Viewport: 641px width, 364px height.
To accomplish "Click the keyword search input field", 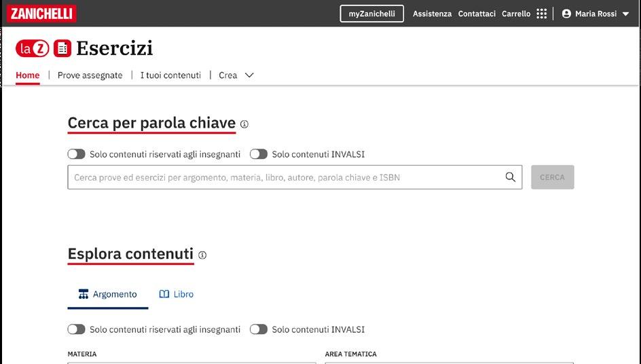I will (x=285, y=177).
